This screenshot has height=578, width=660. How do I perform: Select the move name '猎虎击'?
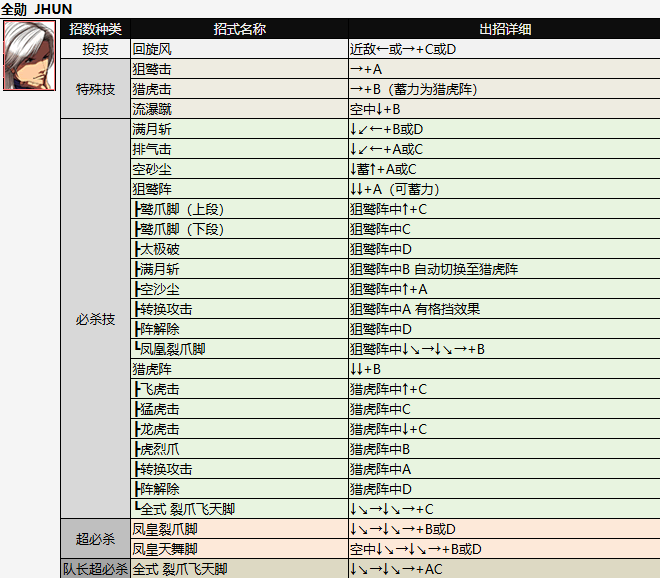coord(152,89)
